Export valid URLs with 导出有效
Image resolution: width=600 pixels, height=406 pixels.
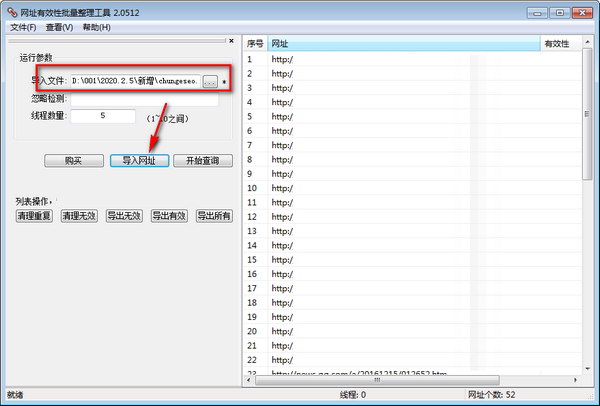coord(169,215)
